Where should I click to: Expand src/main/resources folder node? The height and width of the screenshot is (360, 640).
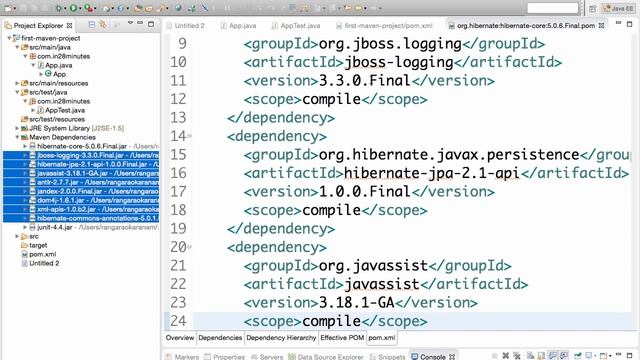[x=17, y=83]
